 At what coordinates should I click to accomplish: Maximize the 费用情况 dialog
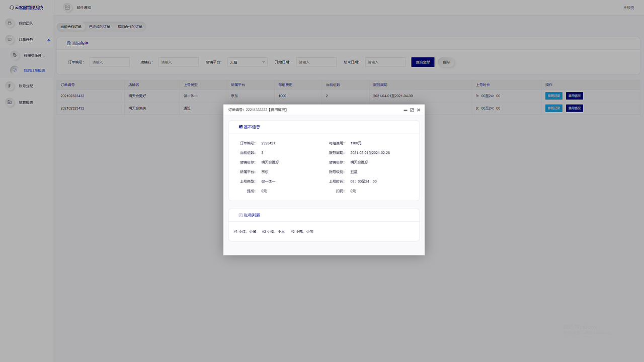(412, 110)
